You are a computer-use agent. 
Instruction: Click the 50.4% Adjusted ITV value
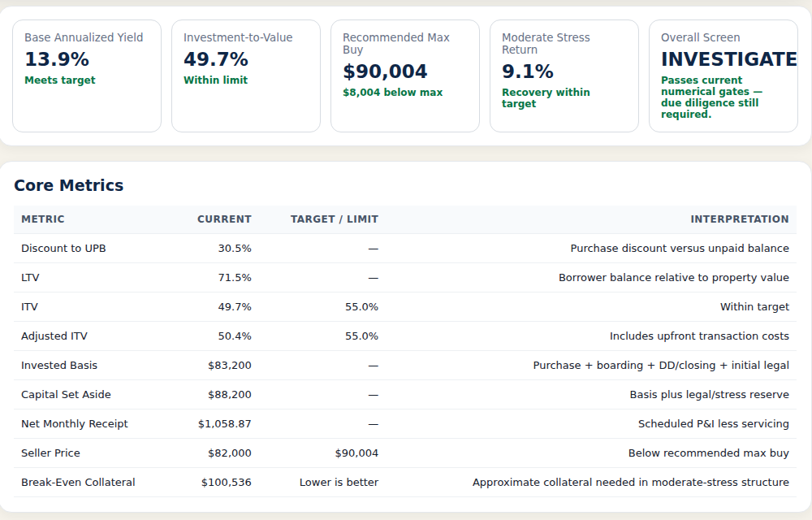pyautogui.click(x=235, y=336)
